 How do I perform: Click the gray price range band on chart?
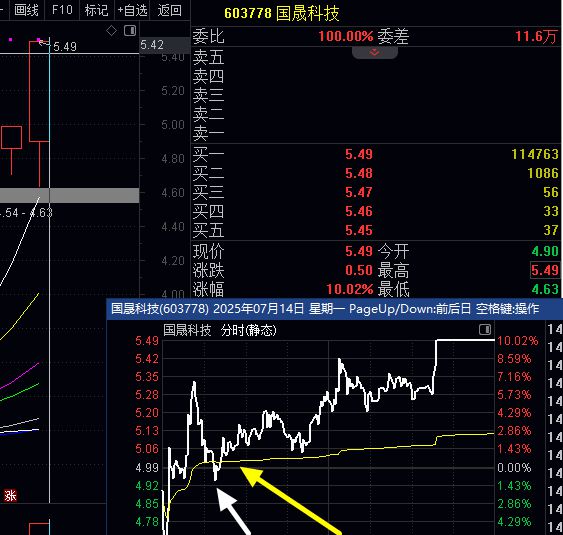coord(69,195)
